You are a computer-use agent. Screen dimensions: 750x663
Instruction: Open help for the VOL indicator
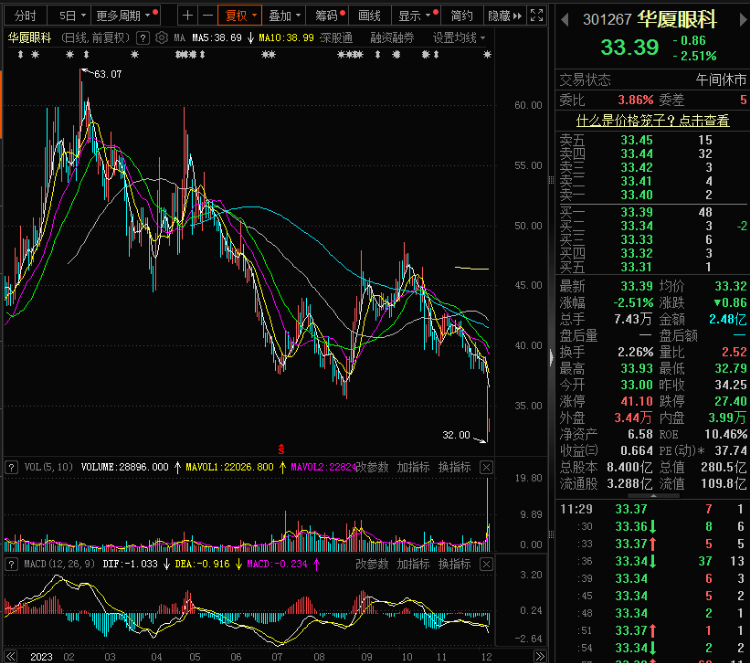tap(10, 467)
